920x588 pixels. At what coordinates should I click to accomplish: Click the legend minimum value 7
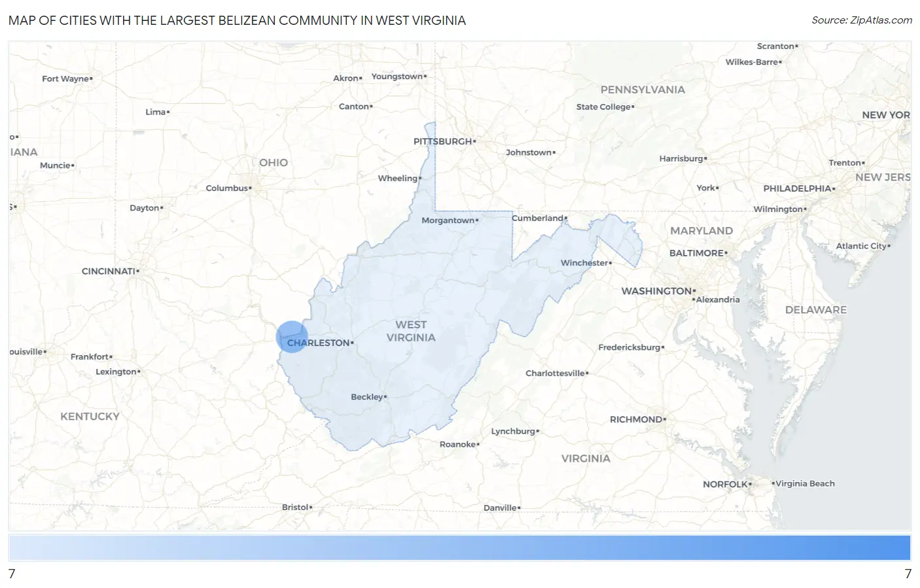(x=12, y=574)
